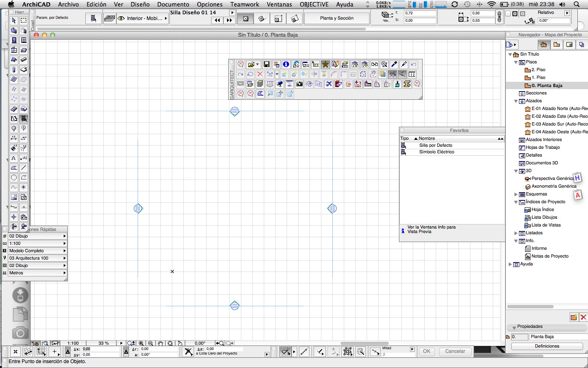Viewport: 588px width, 368px height.
Task: Select the Arrow selection tool
Action: (14, 20)
